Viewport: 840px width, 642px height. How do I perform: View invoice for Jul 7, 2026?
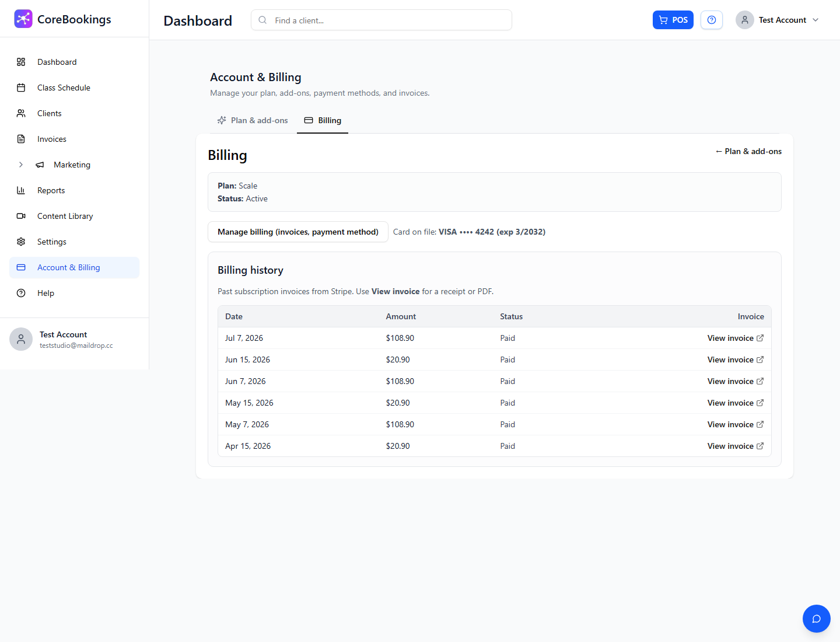pos(736,338)
